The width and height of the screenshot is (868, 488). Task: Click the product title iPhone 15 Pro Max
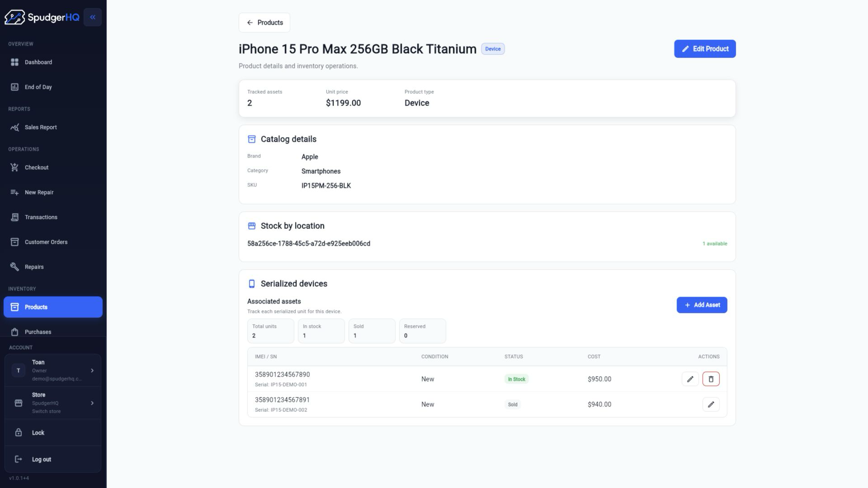(358, 49)
